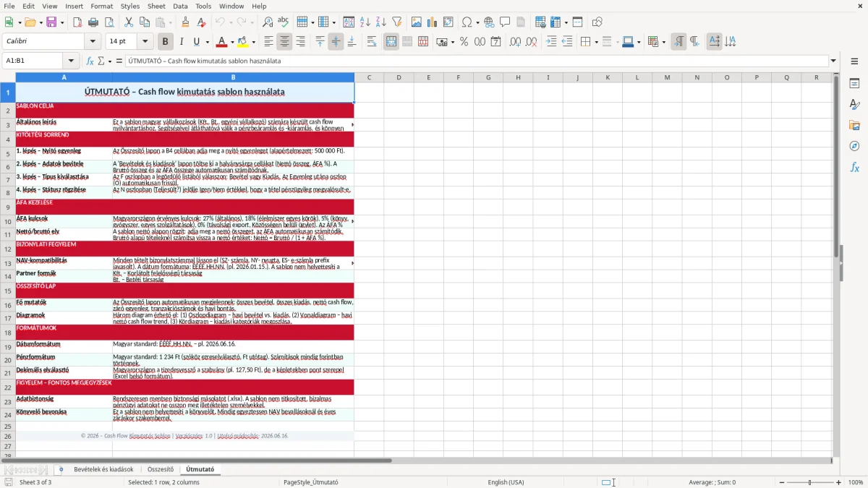Open Font Color dropdown arrow
Image resolution: width=868 pixels, height=488 pixels.
(231, 42)
